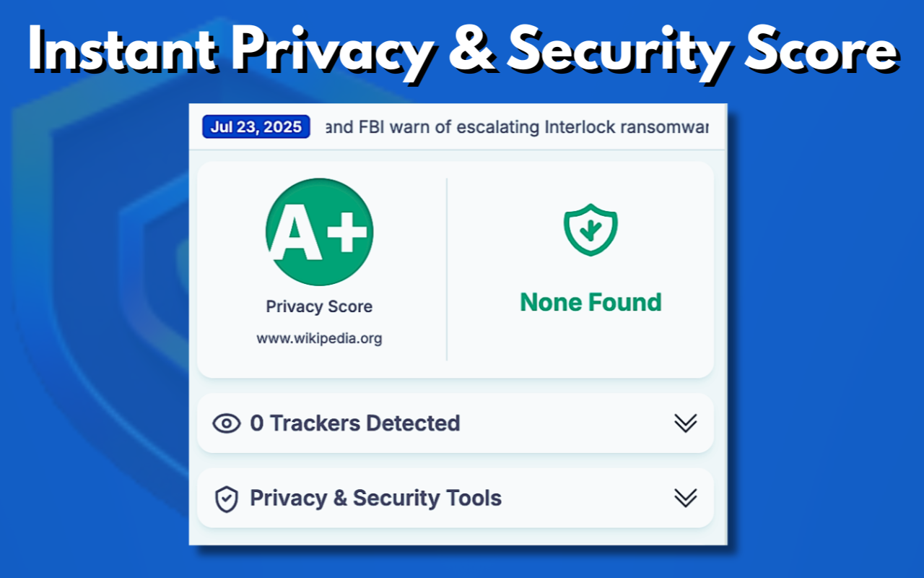Open the scrolling FBI ransomware news headline
The image size is (924, 578).
(516, 126)
